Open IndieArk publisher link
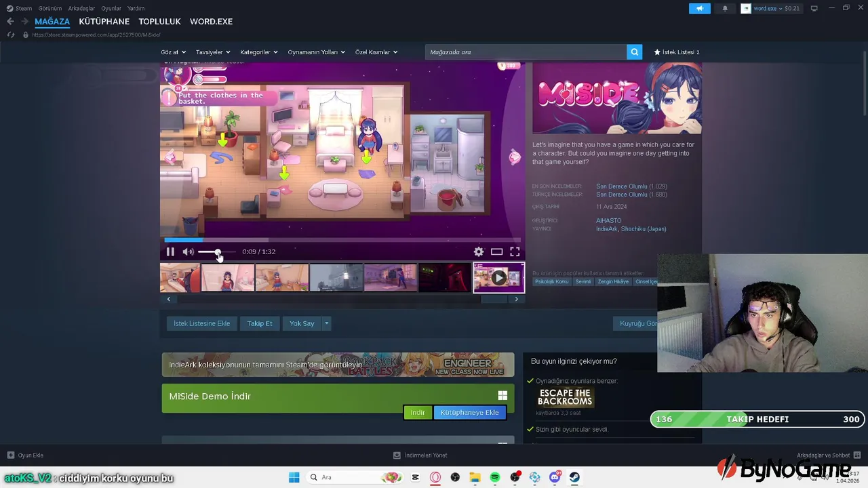868x488 pixels. click(x=606, y=229)
